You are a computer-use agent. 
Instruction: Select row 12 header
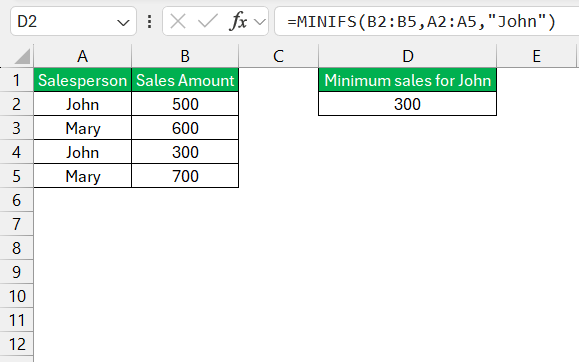click(x=17, y=344)
